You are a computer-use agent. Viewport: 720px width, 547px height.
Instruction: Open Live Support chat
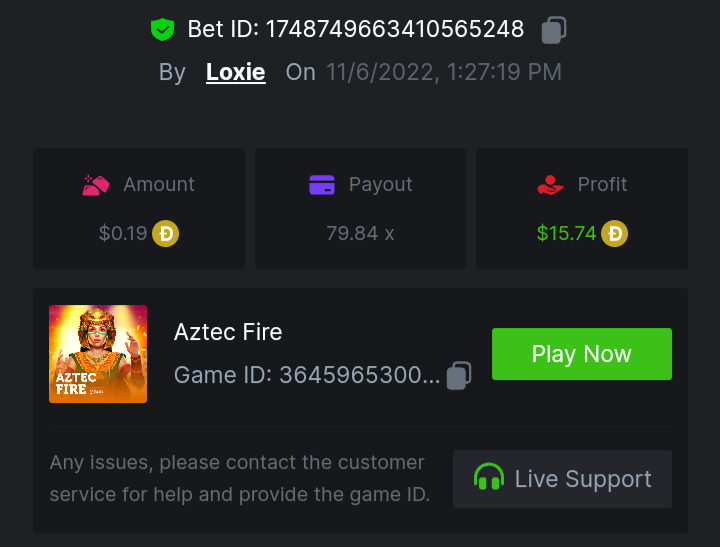point(562,479)
